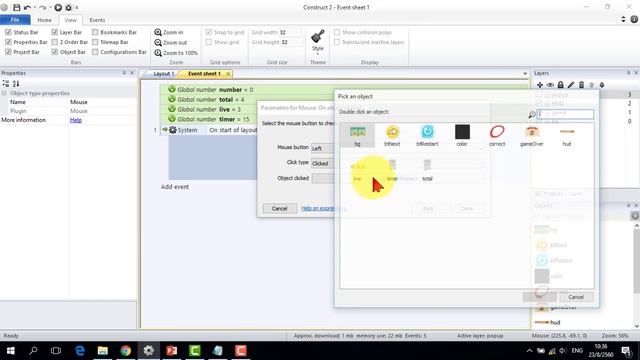Click the object search input field
This screenshot has height=360, width=640.
[x=565, y=114]
